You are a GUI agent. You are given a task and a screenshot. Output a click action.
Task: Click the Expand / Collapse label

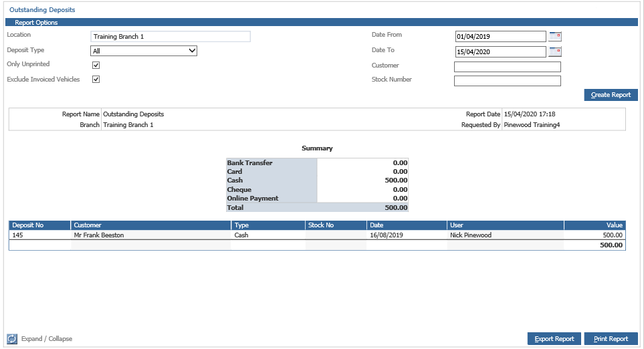pos(47,339)
